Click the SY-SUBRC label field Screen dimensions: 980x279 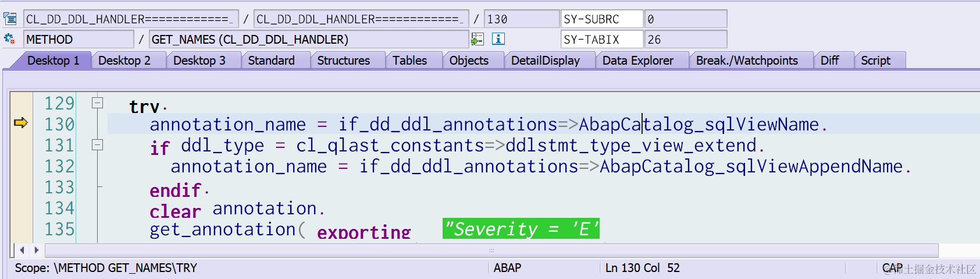pyautogui.click(x=602, y=19)
